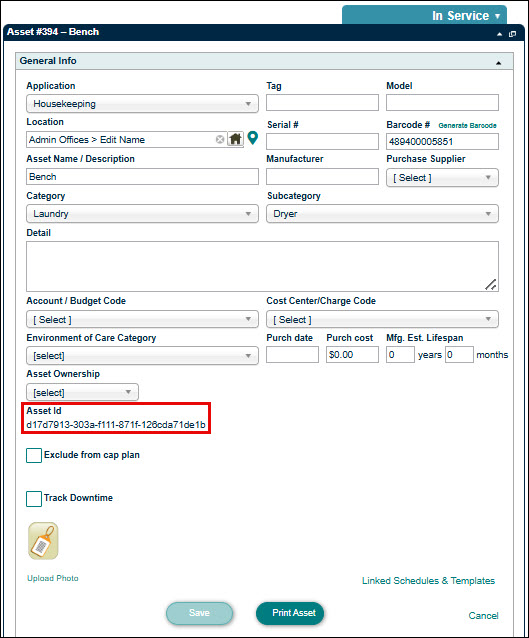Open the Application dropdown showing Housekeeping
Viewport: 529px width, 638px height.
click(142, 104)
